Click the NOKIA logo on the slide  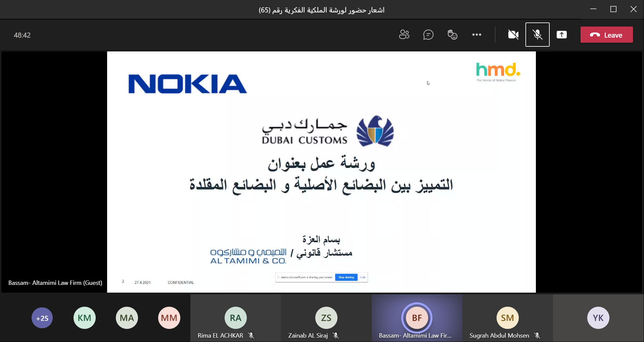pos(188,84)
